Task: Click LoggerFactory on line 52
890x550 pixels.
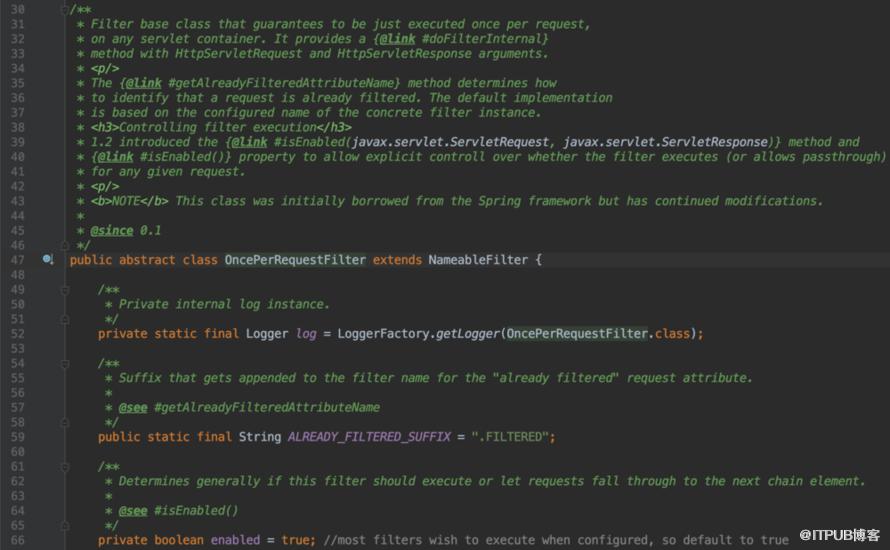Action: 384,334
